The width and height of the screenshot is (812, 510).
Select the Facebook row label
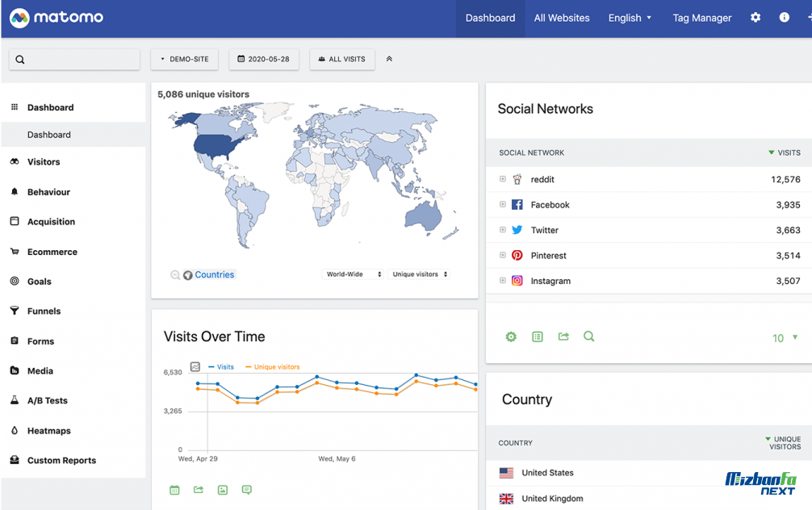550,205
